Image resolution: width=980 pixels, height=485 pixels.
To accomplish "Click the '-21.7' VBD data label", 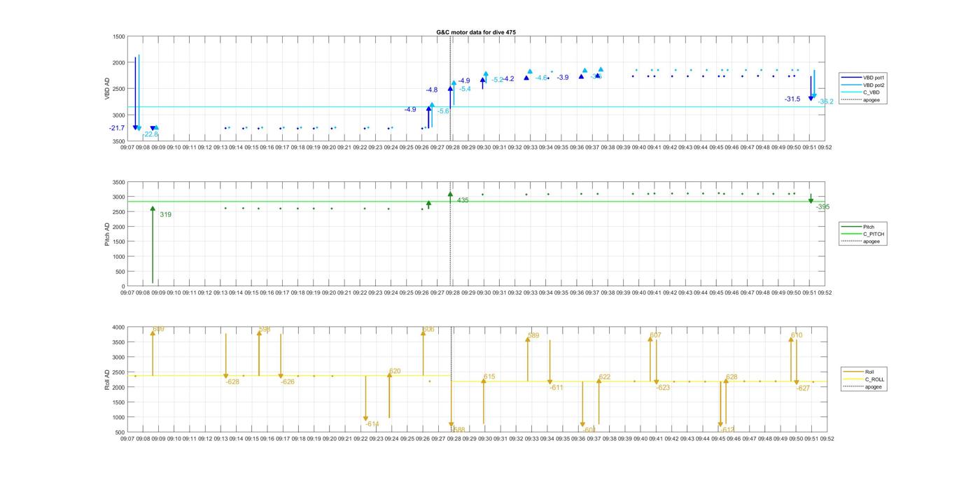I will (x=117, y=128).
